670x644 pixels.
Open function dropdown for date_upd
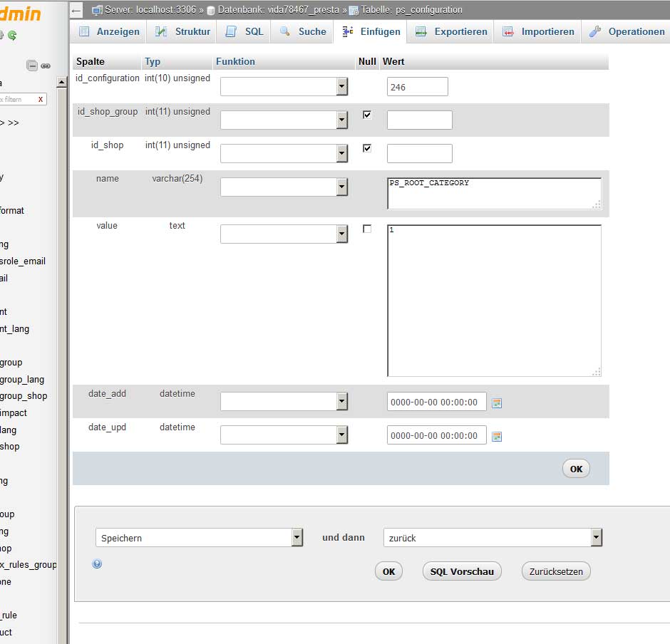click(284, 435)
